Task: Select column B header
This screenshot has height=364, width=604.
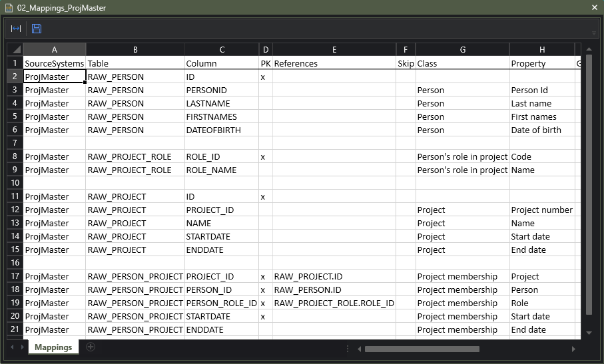Action: coord(135,50)
